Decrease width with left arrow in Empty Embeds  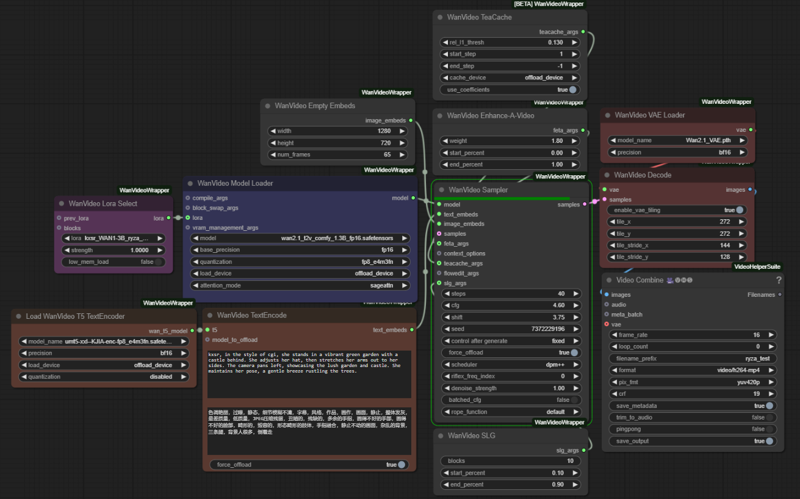270,130
